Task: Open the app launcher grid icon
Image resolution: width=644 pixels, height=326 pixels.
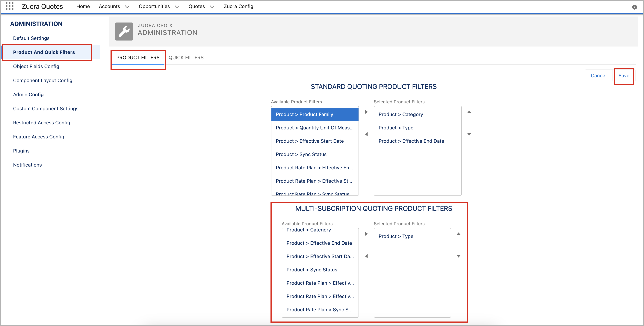Action: coord(9,6)
